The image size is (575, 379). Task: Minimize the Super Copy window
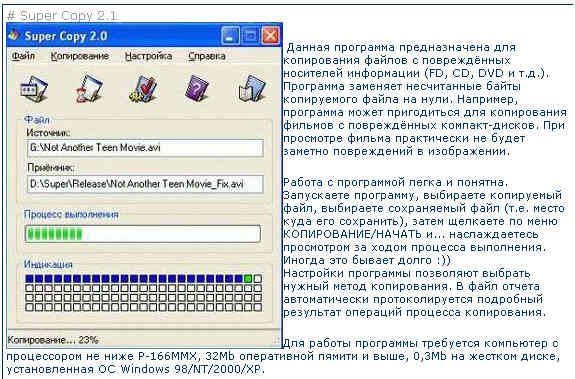[230, 36]
